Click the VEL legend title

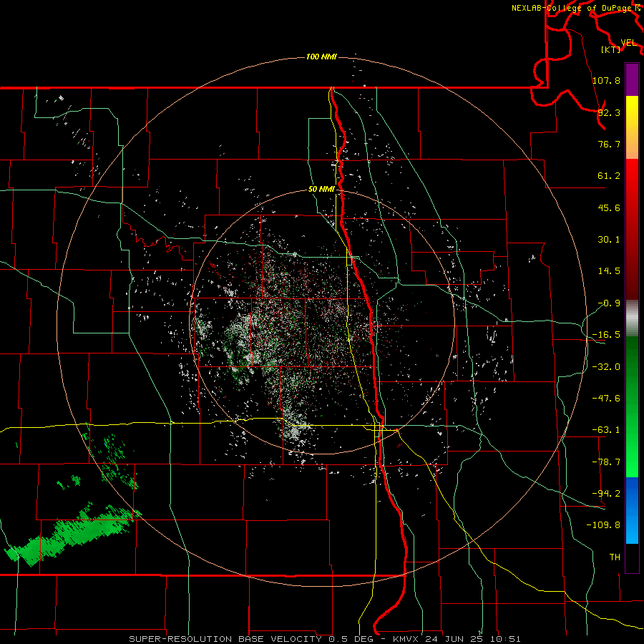point(628,43)
